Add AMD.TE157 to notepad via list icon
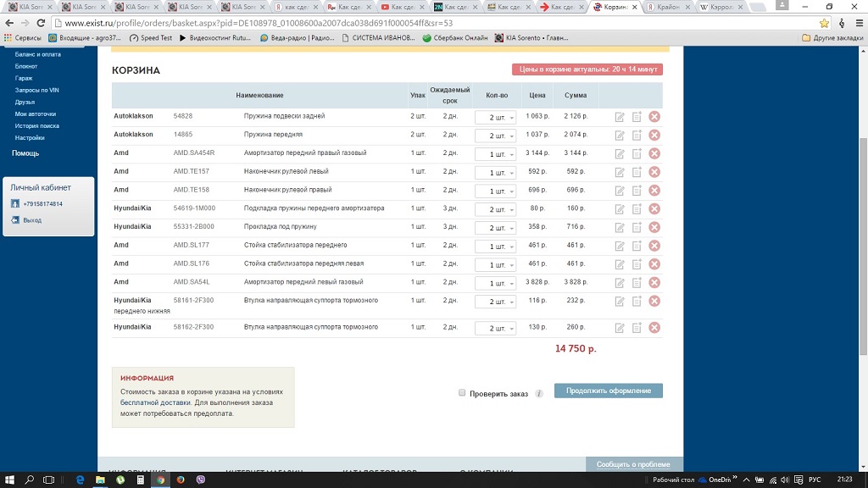The image size is (868, 488). [637, 172]
